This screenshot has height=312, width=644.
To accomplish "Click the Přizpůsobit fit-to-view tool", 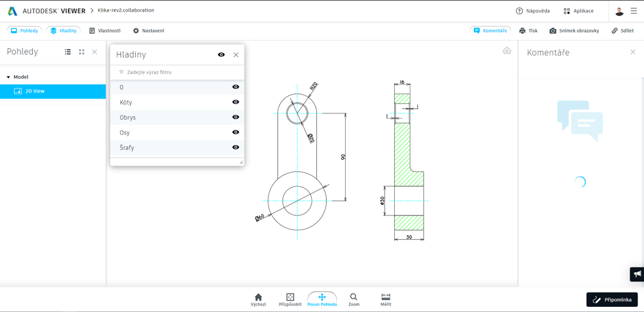I will pyautogui.click(x=290, y=300).
